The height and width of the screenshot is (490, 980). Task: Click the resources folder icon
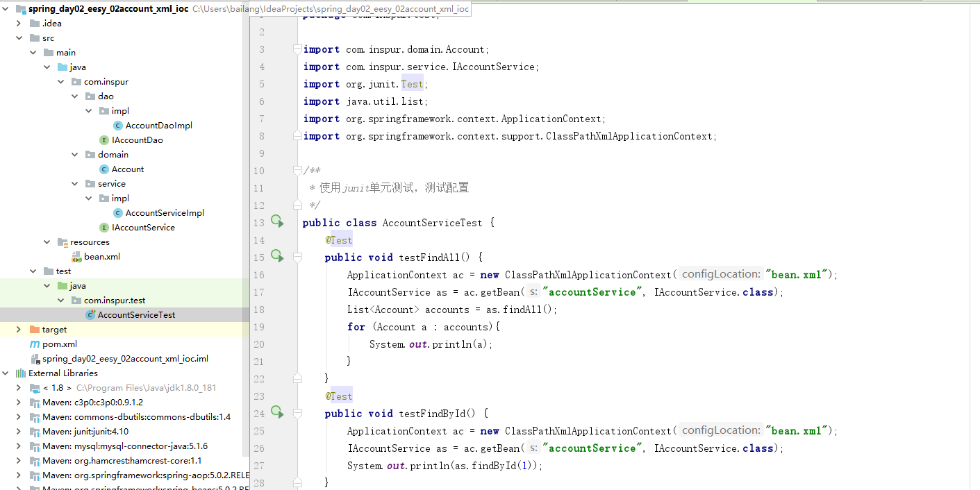point(63,242)
